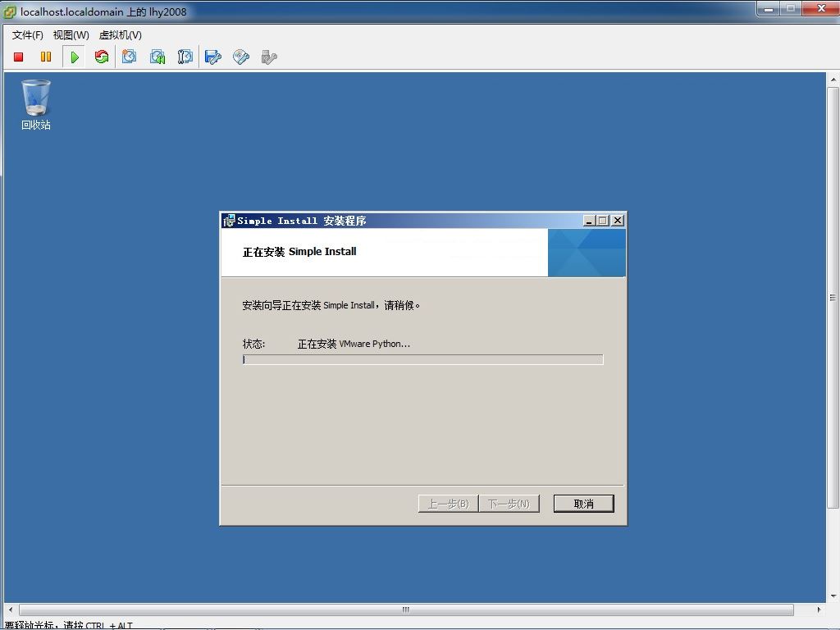Open the 虚拟机(V) menu
The height and width of the screenshot is (630, 840).
[121, 34]
